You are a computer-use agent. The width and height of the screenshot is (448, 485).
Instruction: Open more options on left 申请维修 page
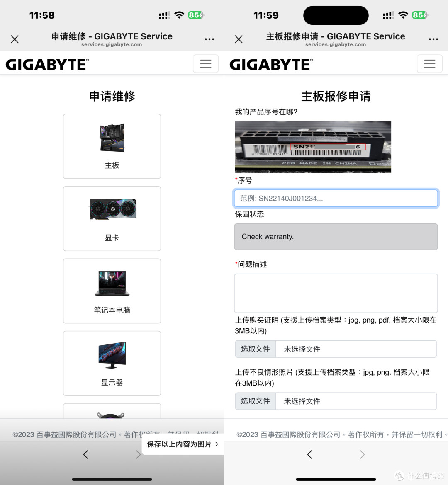[x=209, y=39]
